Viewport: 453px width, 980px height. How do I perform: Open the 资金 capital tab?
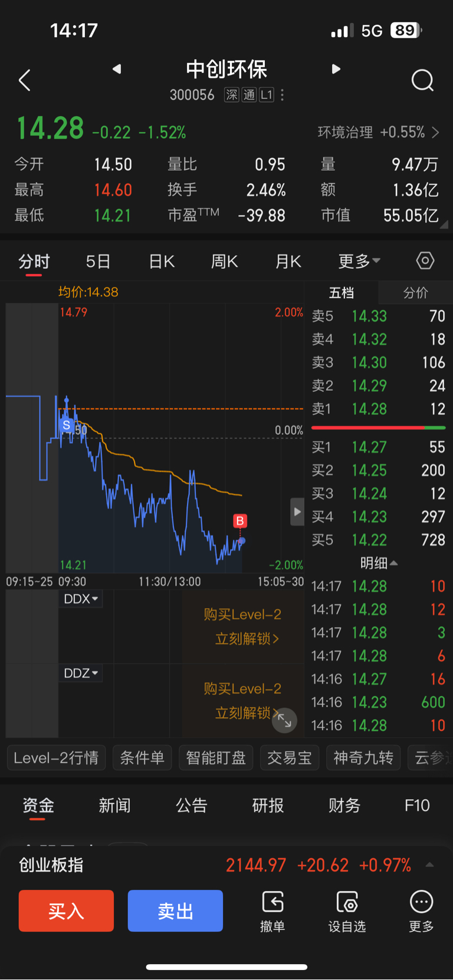[38, 806]
